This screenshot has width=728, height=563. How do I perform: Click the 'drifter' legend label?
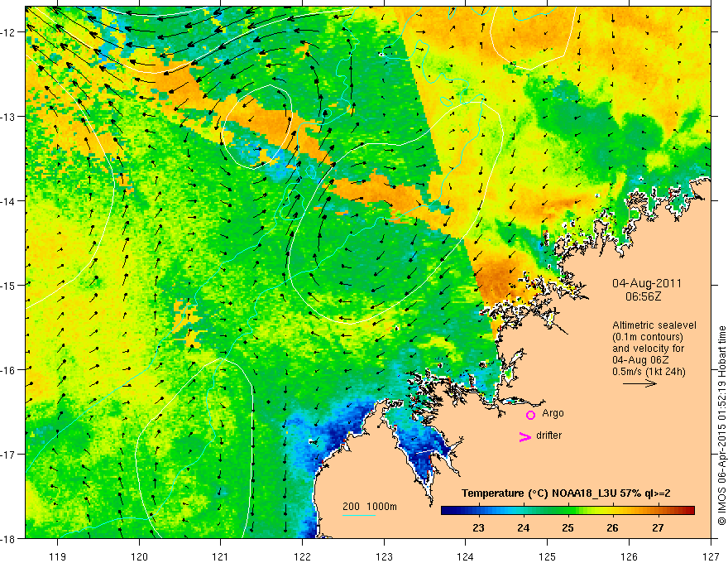548,435
